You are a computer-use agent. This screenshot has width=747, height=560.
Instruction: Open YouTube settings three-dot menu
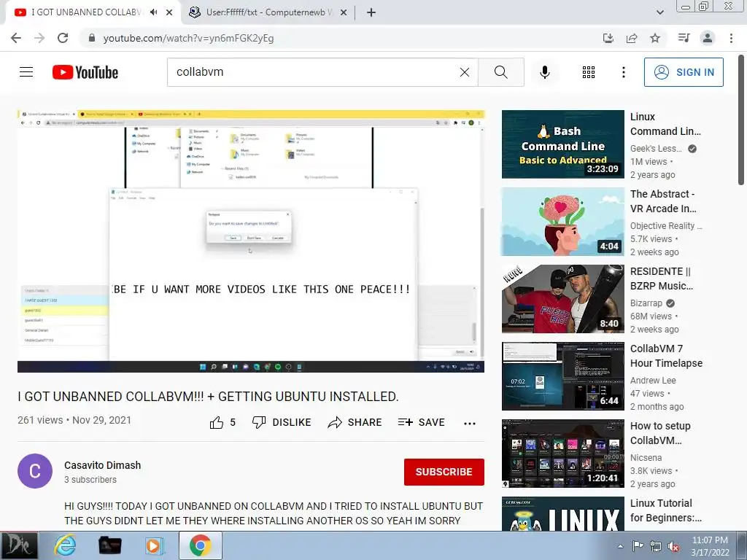[x=623, y=72]
